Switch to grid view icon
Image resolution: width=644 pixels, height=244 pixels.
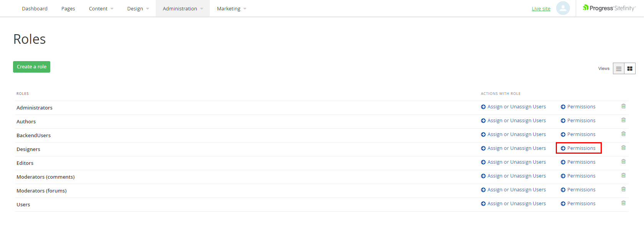[x=630, y=68]
